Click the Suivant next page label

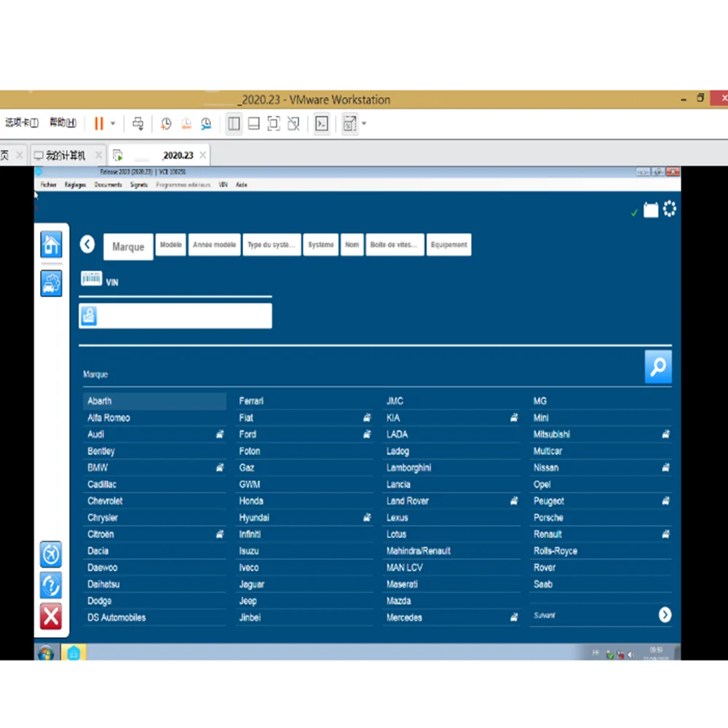(544, 615)
